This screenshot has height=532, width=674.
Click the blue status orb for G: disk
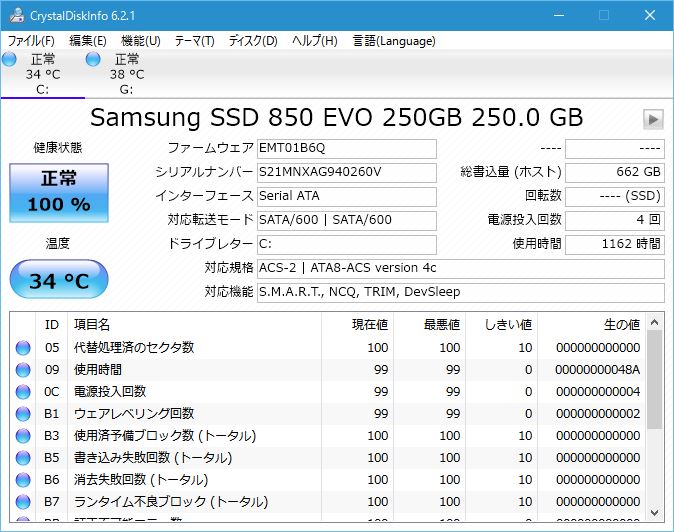[x=93, y=59]
